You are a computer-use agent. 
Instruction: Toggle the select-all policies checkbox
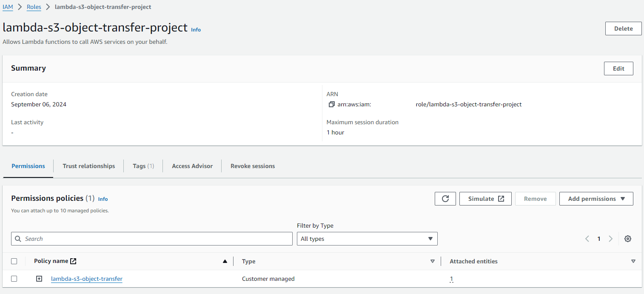[x=14, y=261]
